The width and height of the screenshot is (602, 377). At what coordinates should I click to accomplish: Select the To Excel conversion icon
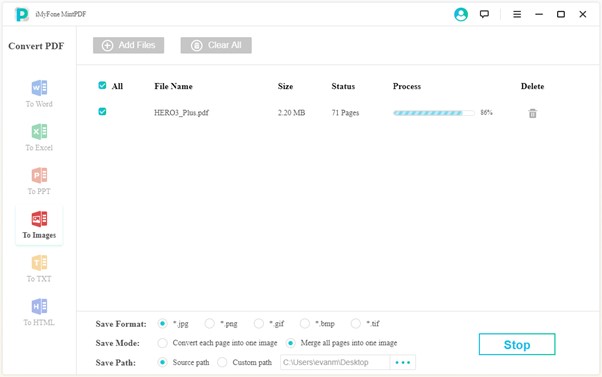(x=39, y=132)
